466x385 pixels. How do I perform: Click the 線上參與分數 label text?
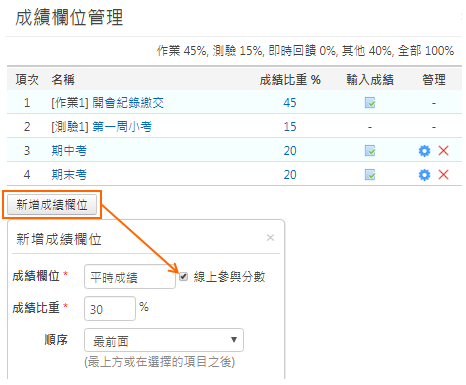[229, 277]
